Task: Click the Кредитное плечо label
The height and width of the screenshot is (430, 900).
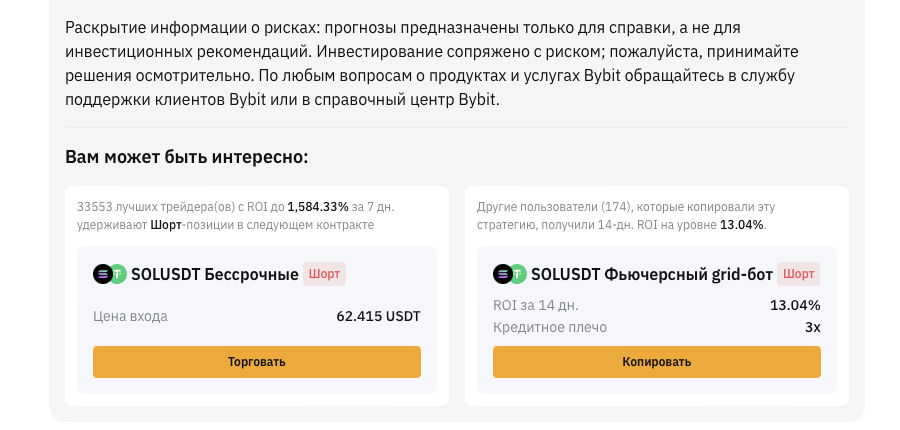Action: [550, 327]
